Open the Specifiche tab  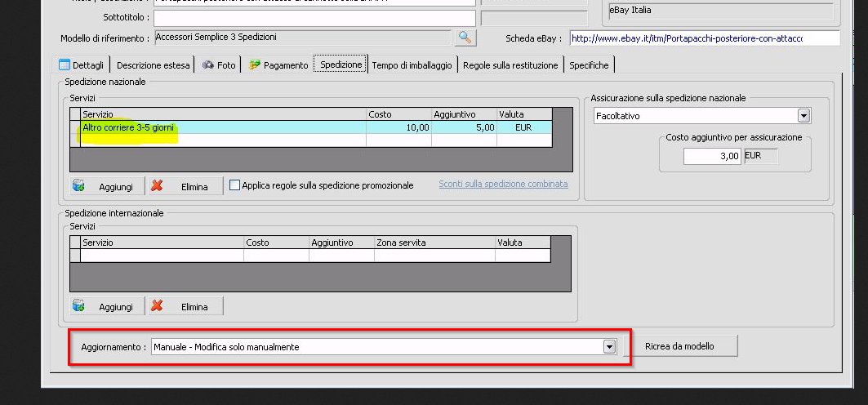(589, 65)
